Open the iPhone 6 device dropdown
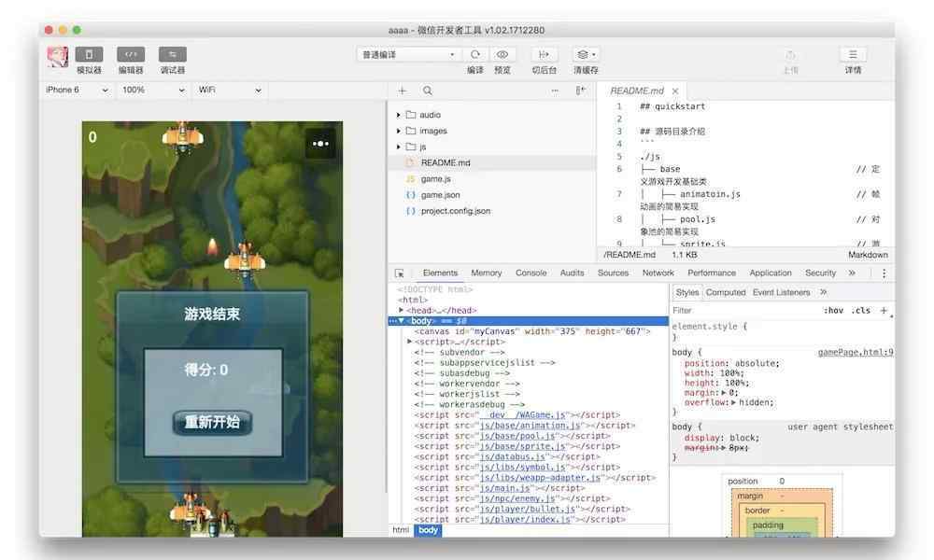The width and height of the screenshot is (934, 560). pos(78,90)
